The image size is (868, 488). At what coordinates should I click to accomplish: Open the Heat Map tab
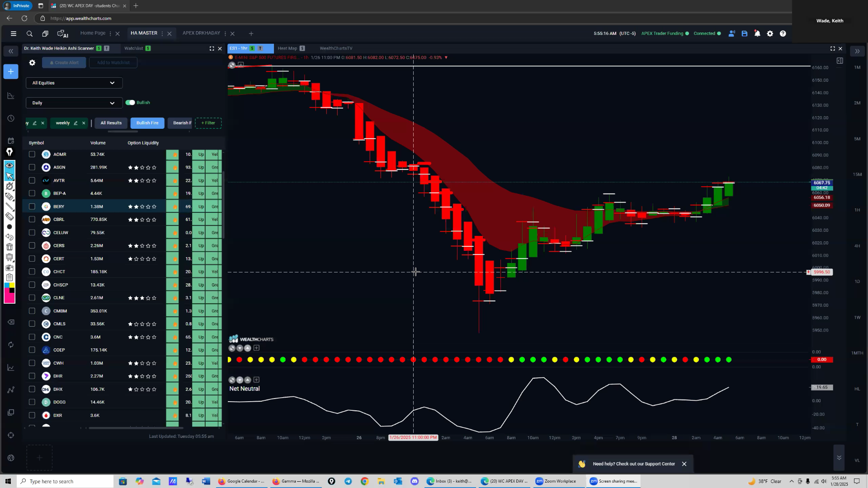pos(287,48)
